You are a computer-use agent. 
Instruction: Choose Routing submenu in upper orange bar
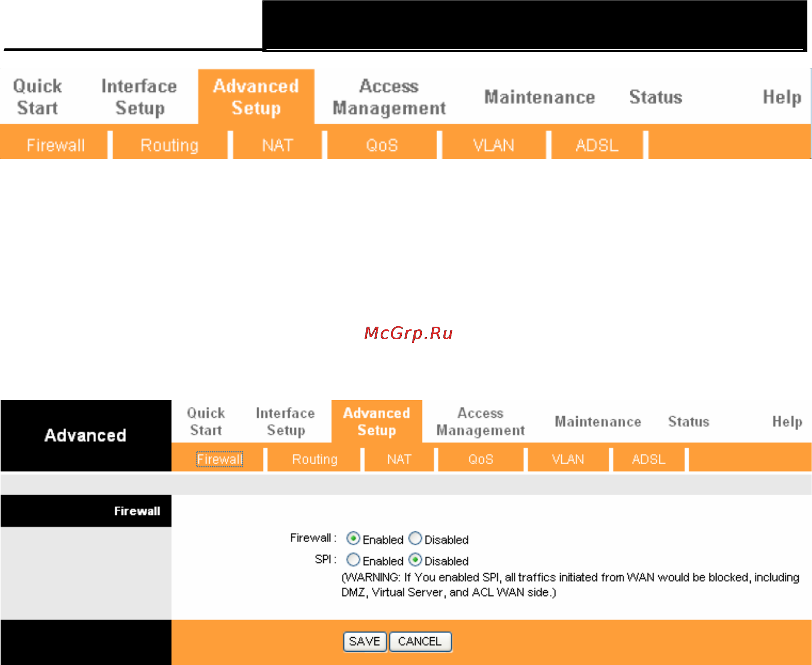coord(169,145)
